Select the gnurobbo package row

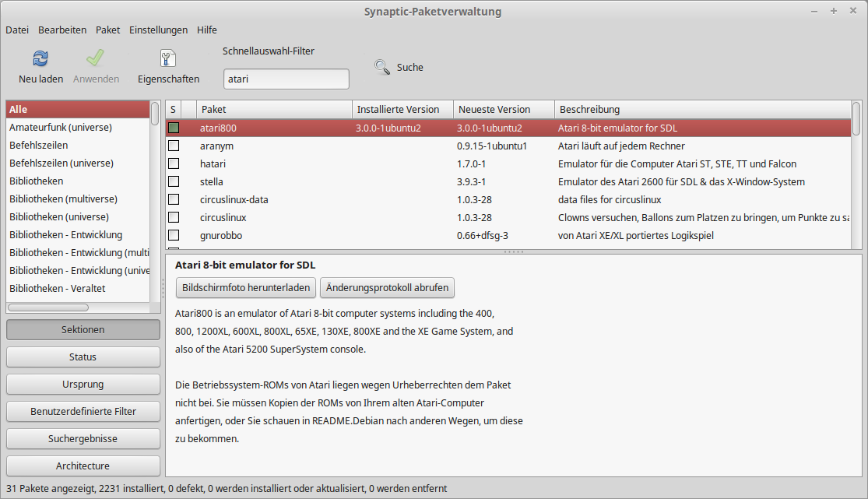(508, 235)
